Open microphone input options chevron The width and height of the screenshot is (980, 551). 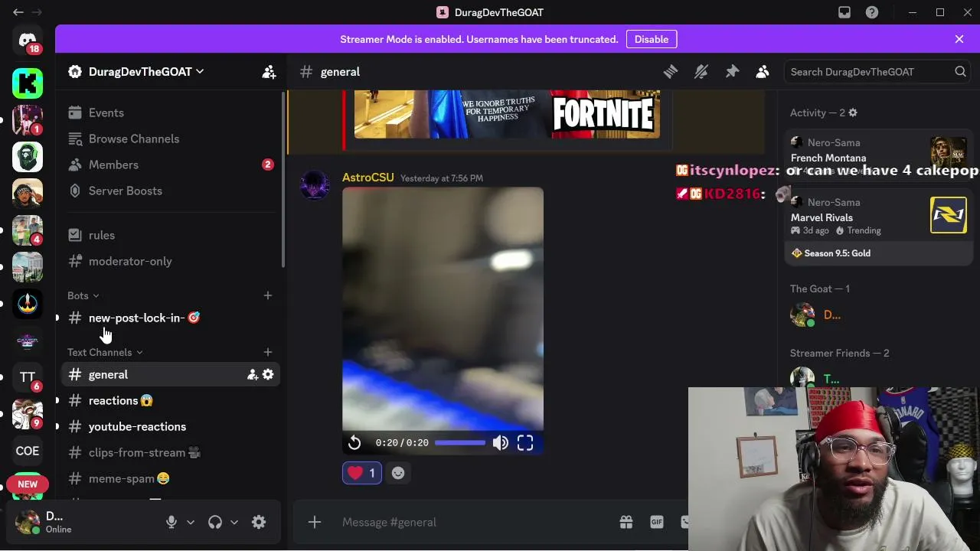[x=191, y=522]
